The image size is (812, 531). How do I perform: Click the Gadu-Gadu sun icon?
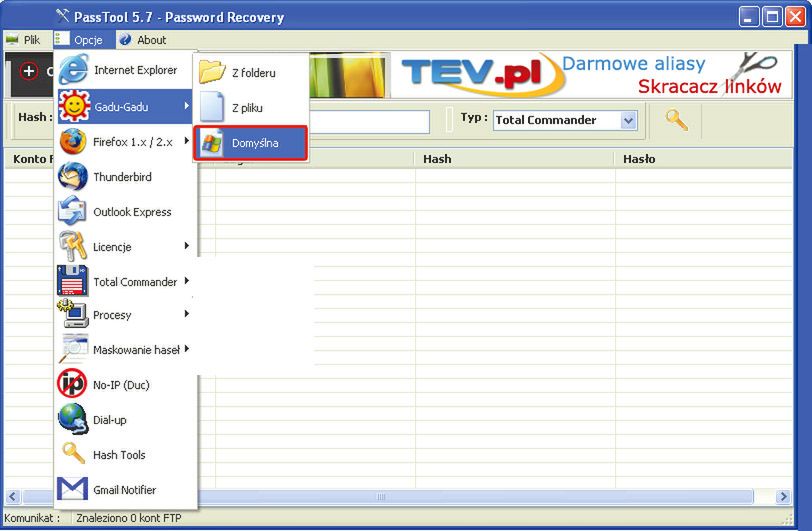pyautogui.click(x=74, y=106)
